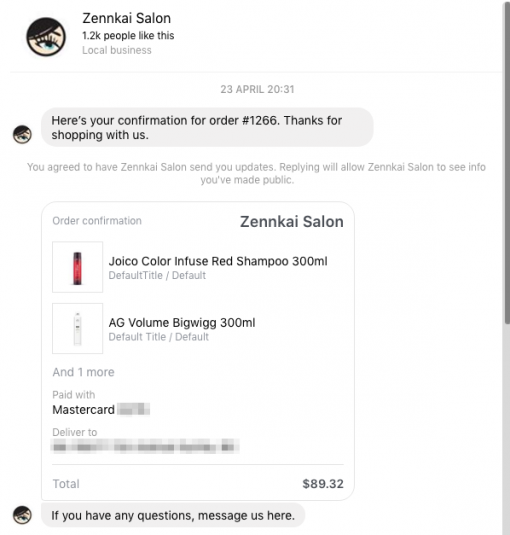Click the small avatar beside the order confirmation message
The image size is (510, 535).
[x=22, y=134]
